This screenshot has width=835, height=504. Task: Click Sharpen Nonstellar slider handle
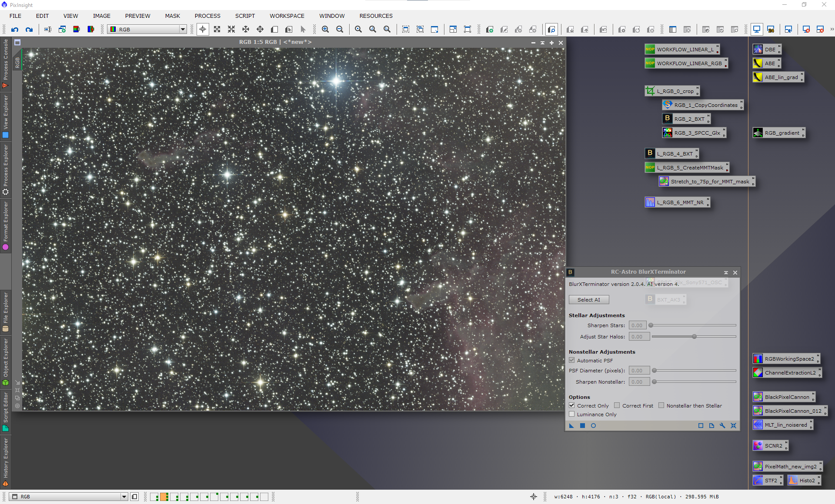[x=654, y=381]
